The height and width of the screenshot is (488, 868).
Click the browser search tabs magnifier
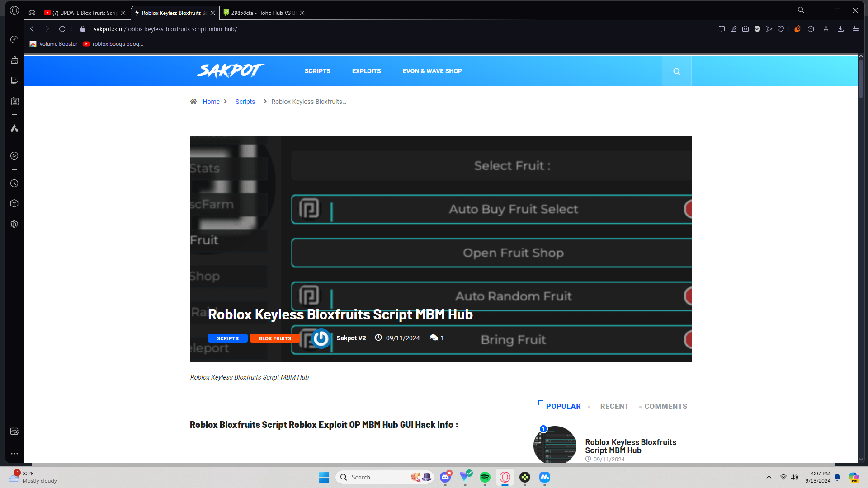[801, 10]
